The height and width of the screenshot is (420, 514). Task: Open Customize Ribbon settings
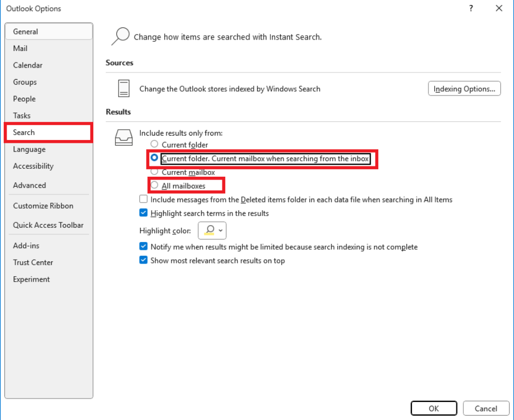click(x=49, y=206)
